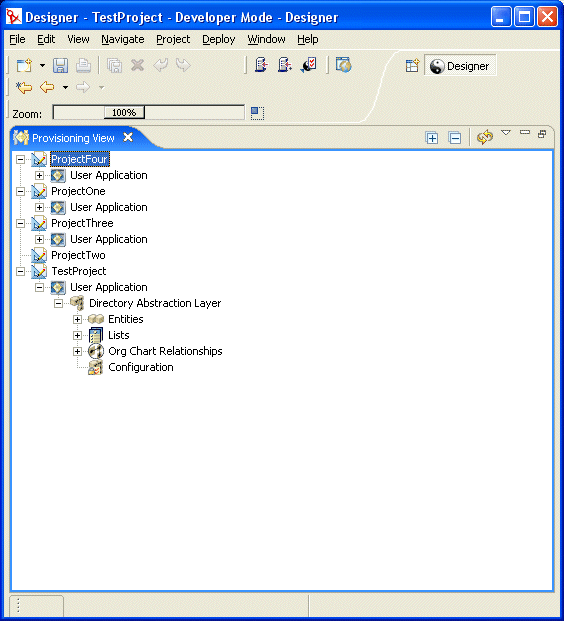Screen dimensions: 564x621
Task: Close the Provisioning View tab
Action: coord(128,137)
